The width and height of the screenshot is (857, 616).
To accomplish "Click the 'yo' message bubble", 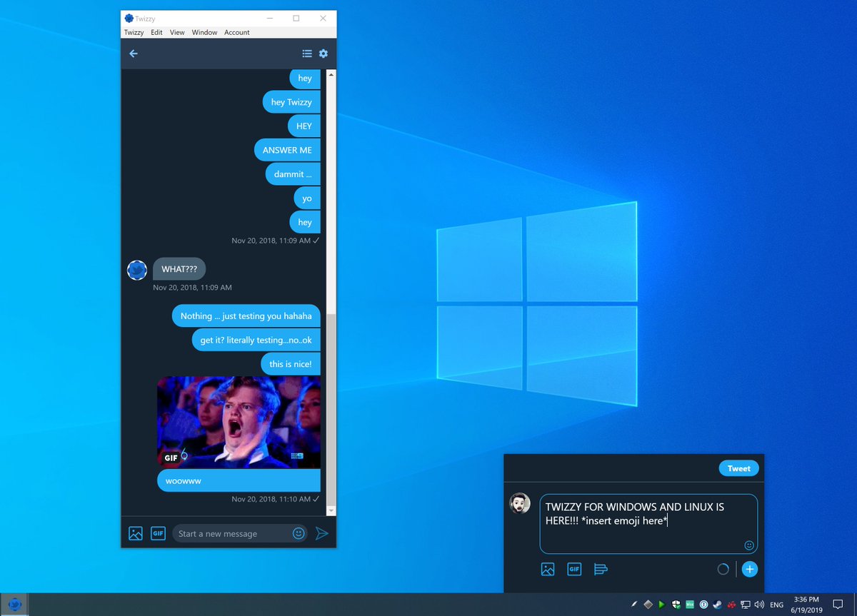I will coord(307,198).
